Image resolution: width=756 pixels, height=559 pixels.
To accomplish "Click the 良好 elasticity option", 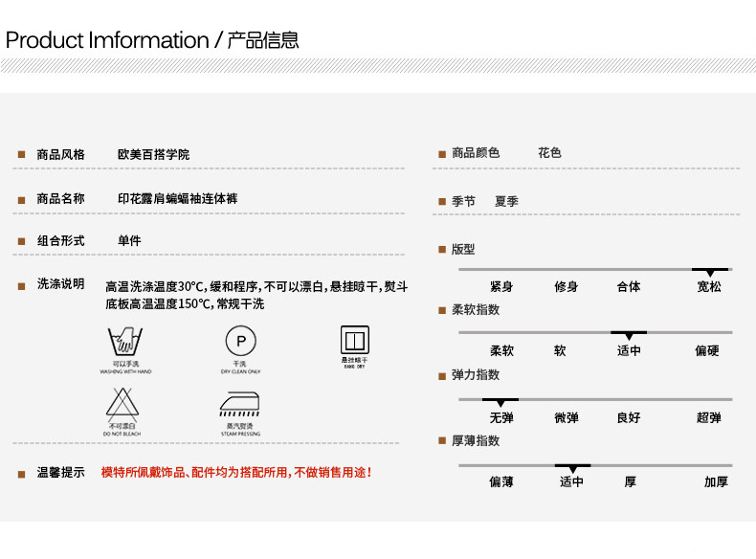I will coord(629,417).
